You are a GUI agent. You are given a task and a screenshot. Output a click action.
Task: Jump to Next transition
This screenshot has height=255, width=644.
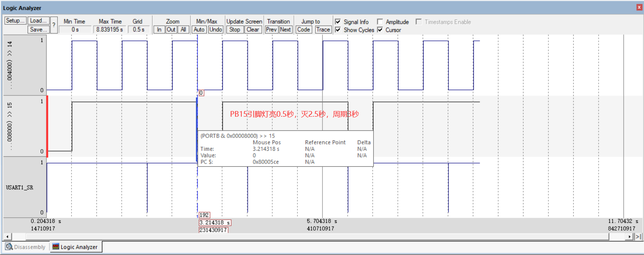tap(285, 30)
